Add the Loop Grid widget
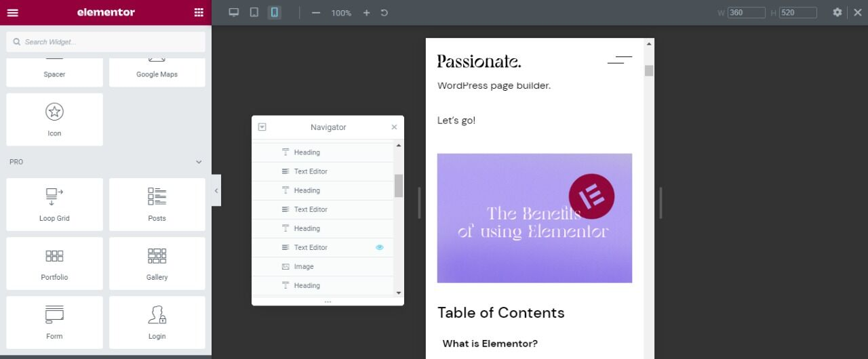The image size is (868, 359). coord(54,205)
